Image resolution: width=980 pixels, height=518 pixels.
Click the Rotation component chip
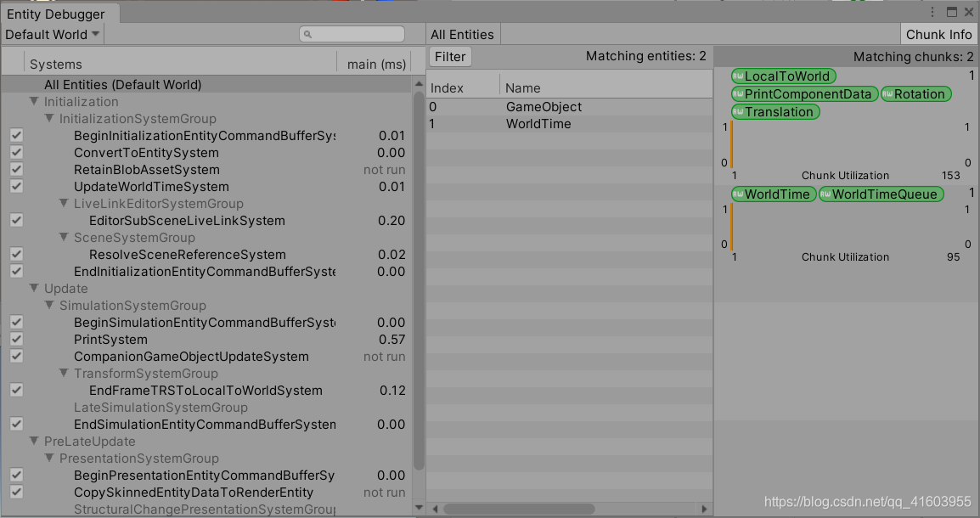(x=916, y=94)
